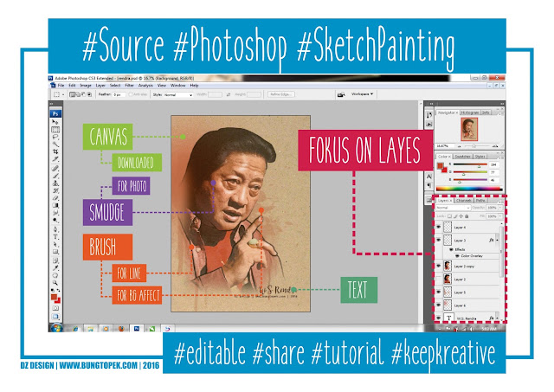Select the Rectangle shape tool
This screenshot has width=554, height=392.
pos(55,252)
